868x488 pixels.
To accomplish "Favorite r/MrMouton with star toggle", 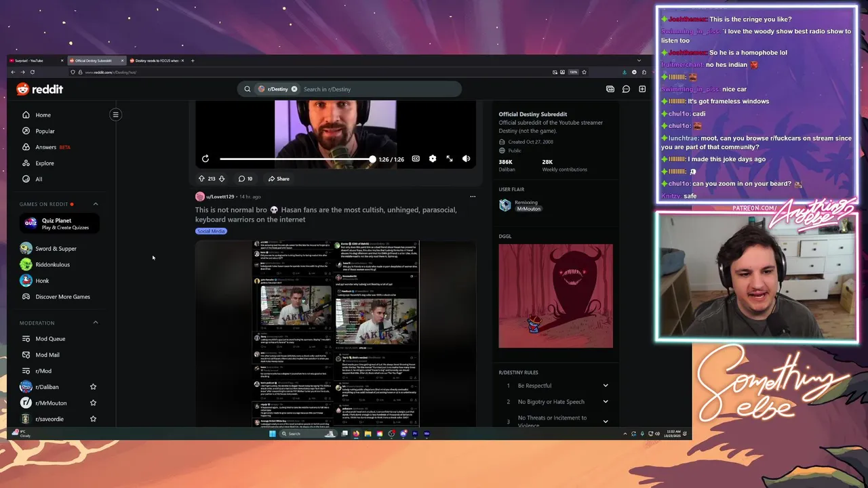I will (x=94, y=403).
